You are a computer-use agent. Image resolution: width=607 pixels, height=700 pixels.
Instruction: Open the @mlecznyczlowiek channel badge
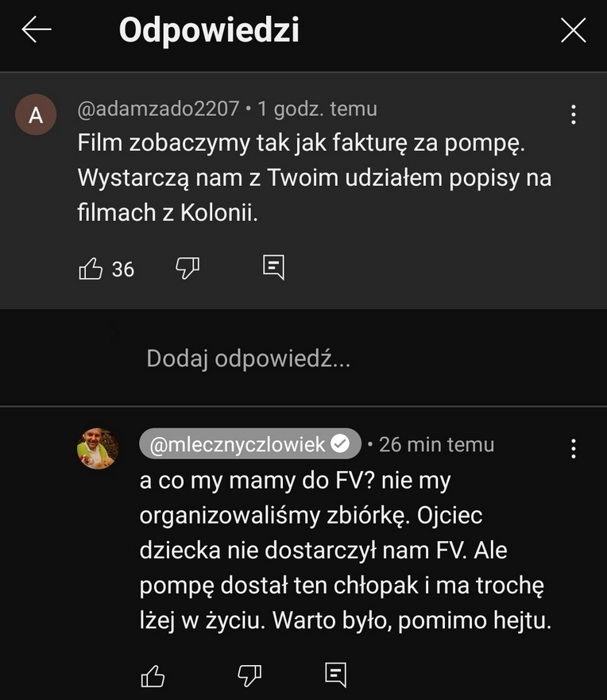238,444
